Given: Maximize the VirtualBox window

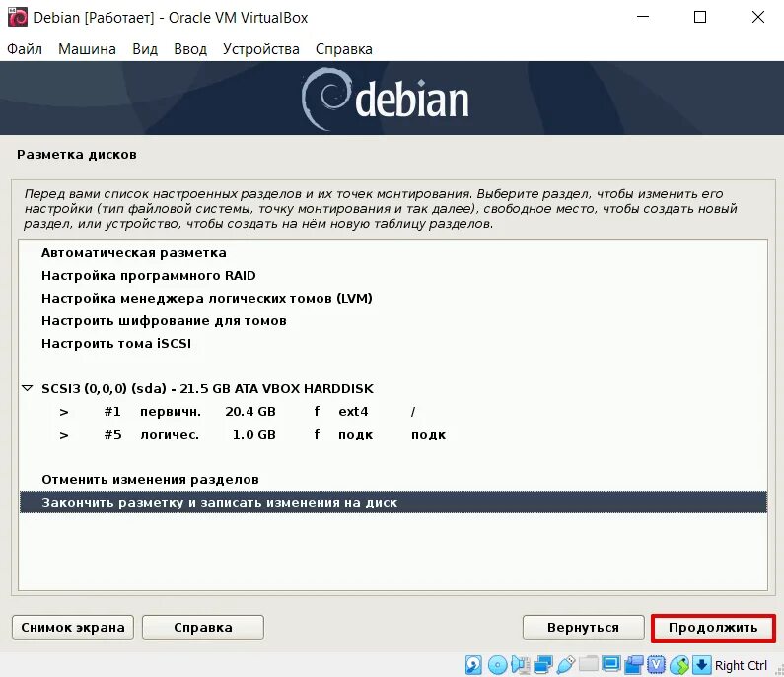Looking at the screenshot, I should (x=700, y=17).
